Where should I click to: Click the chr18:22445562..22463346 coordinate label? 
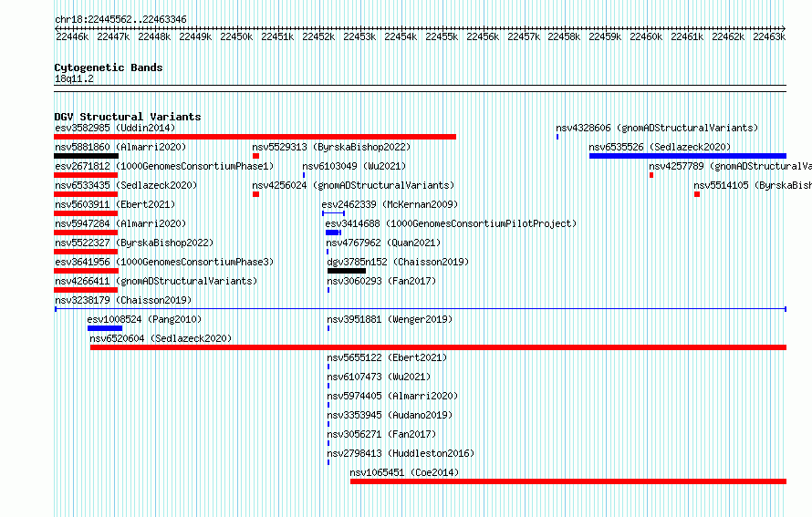[120, 19]
